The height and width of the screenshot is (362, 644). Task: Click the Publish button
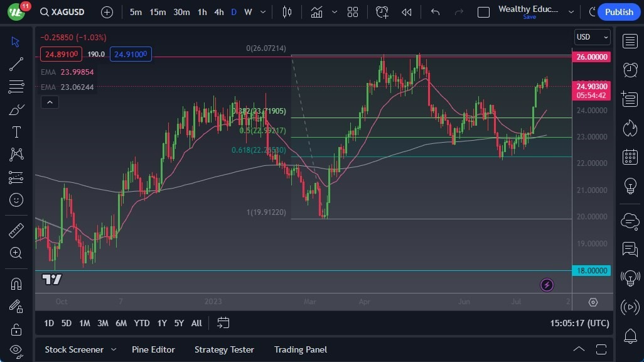618,12
